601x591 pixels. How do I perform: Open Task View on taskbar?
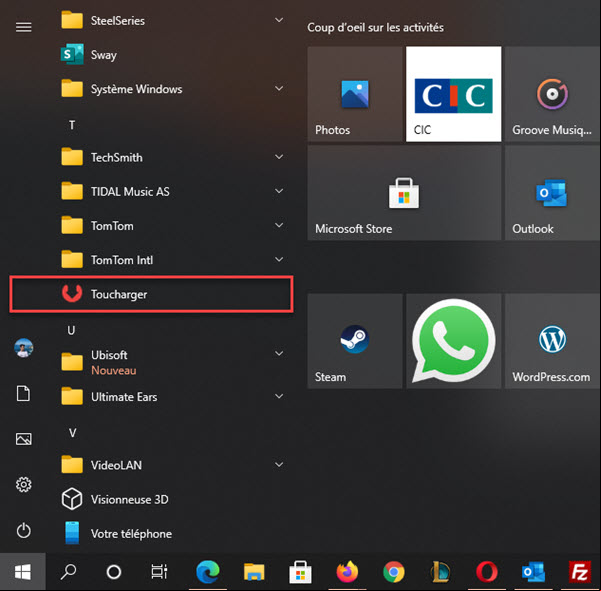pos(159,572)
